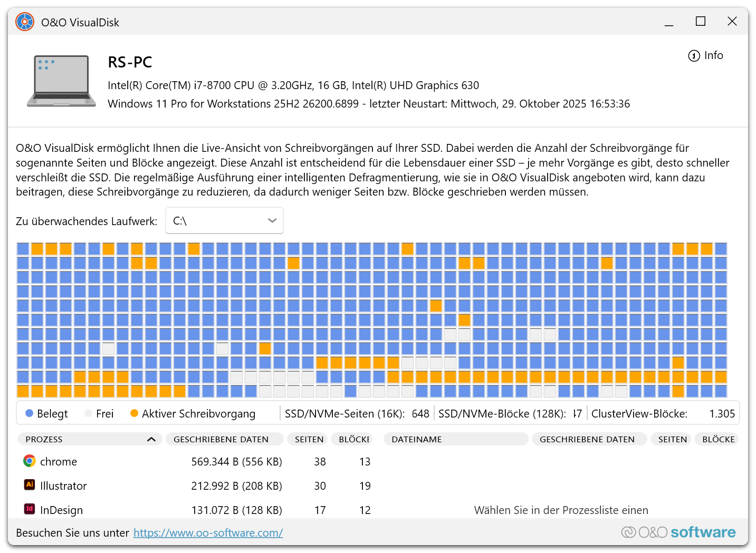Click the Illustrator process icon
This screenshot has height=553, width=756.
30,485
